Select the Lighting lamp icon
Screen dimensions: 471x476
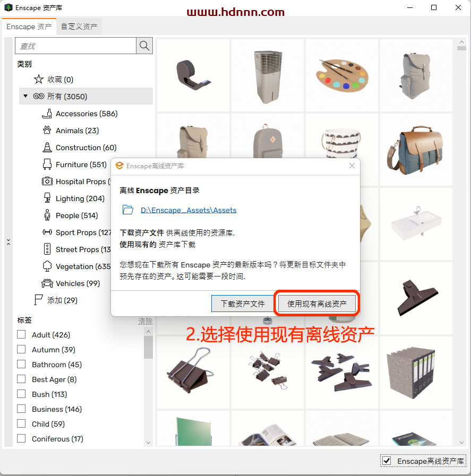[47, 198]
